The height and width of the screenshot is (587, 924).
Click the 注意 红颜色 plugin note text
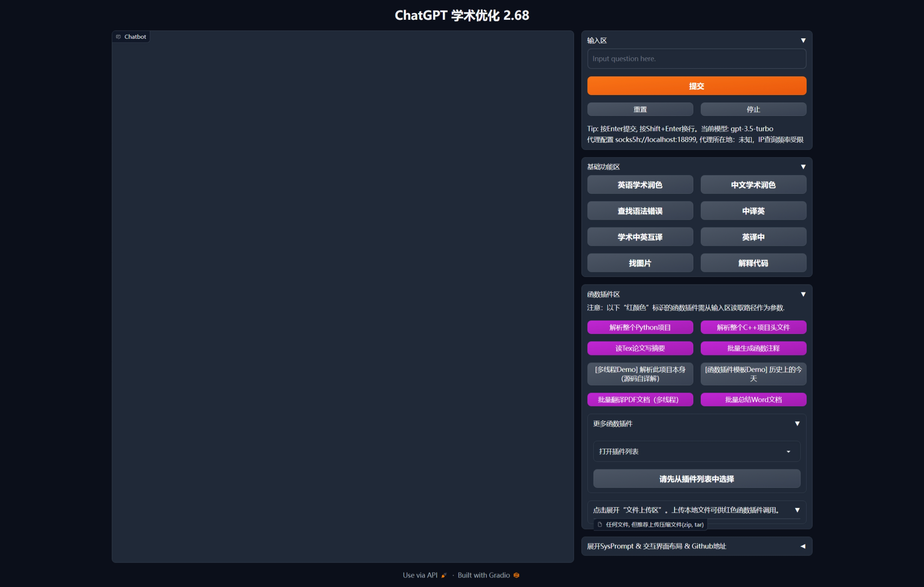pyautogui.click(x=685, y=308)
